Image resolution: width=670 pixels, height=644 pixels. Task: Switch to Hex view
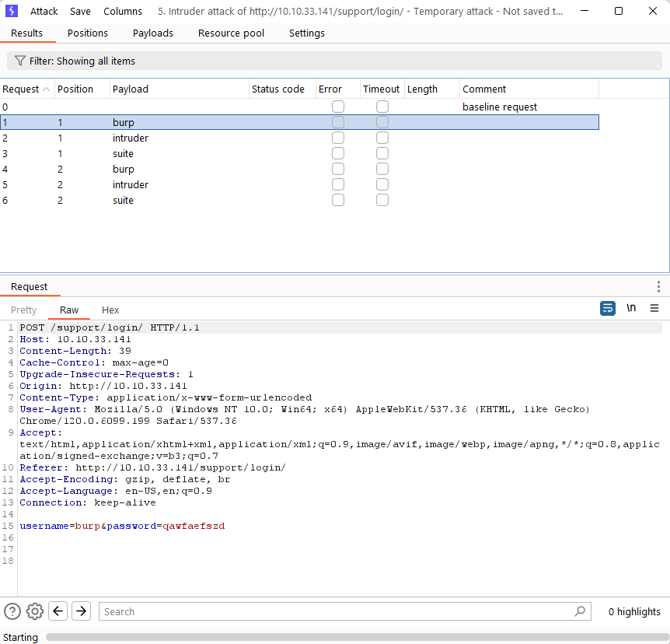click(x=110, y=310)
